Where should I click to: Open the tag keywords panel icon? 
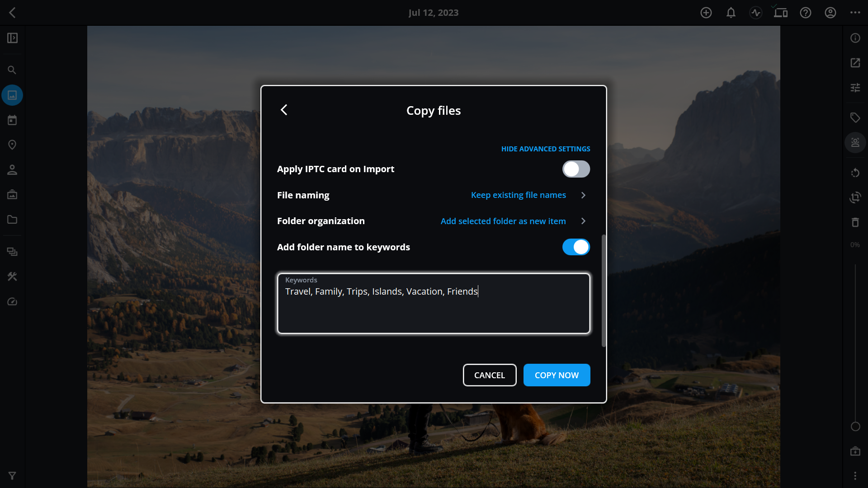tap(855, 118)
